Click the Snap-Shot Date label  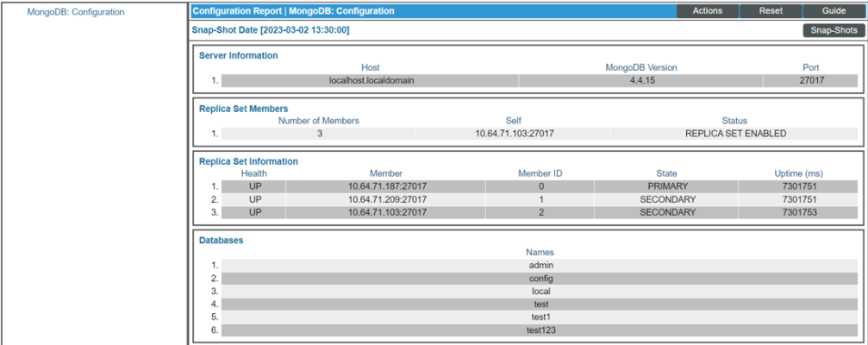coord(270,30)
